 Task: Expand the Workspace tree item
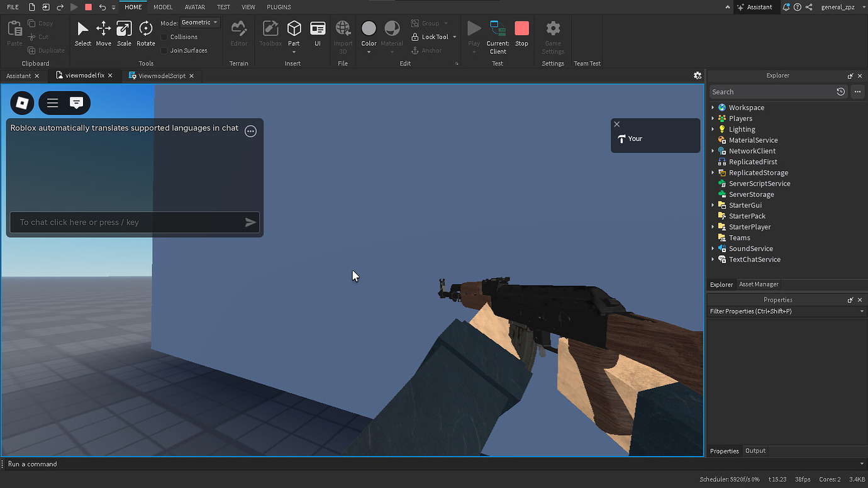713,107
